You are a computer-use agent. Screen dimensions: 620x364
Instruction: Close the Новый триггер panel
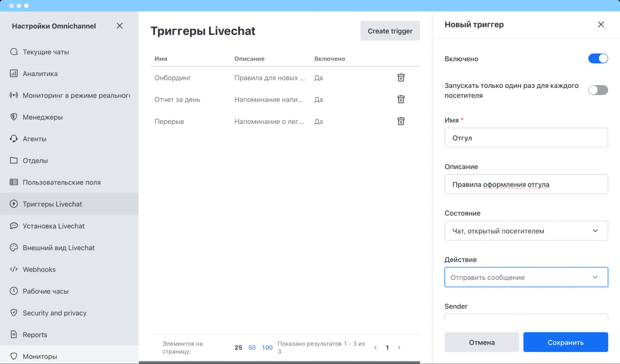[x=601, y=24]
